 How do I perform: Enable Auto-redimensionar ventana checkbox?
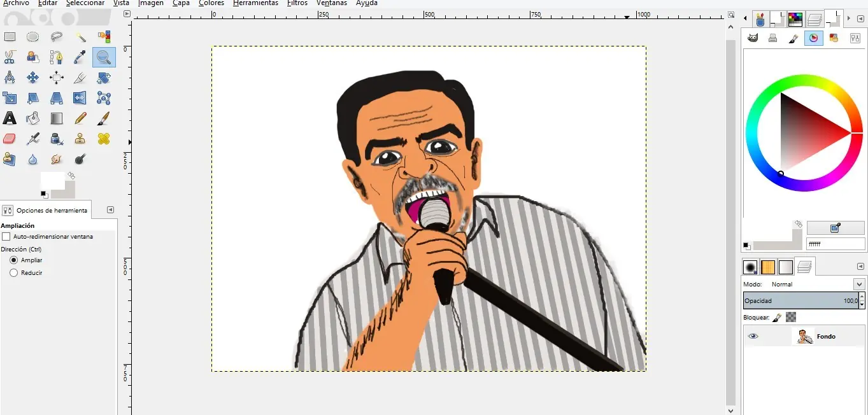(x=6, y=237)
